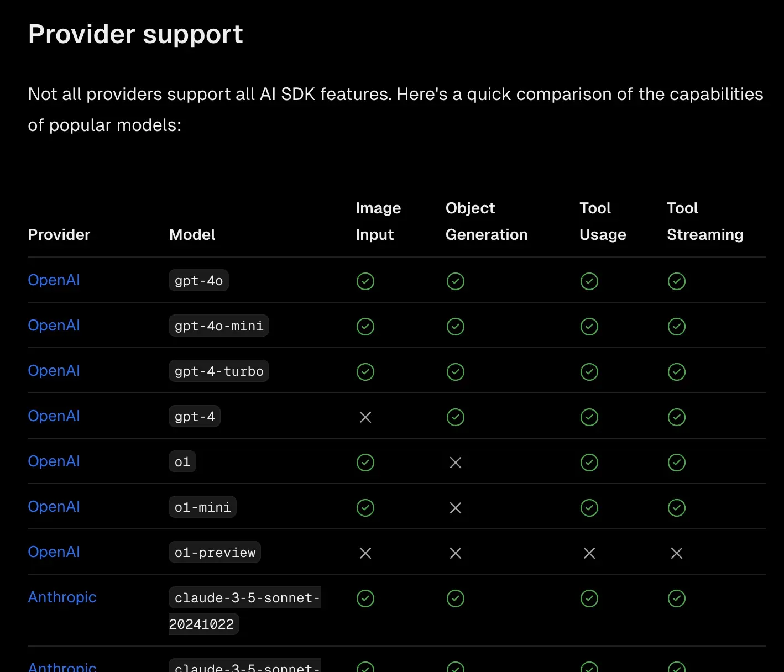Click the claude-3-5-sonnet-20241022 Tool Usage checkmark

pos(589,599)
